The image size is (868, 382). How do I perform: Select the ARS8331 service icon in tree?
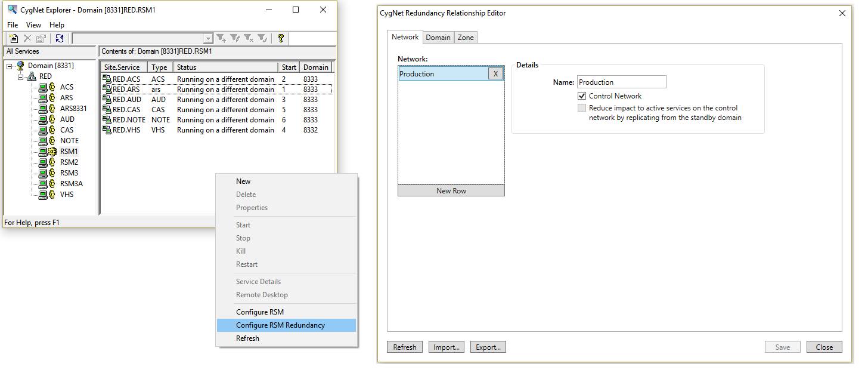click(47, 109)
